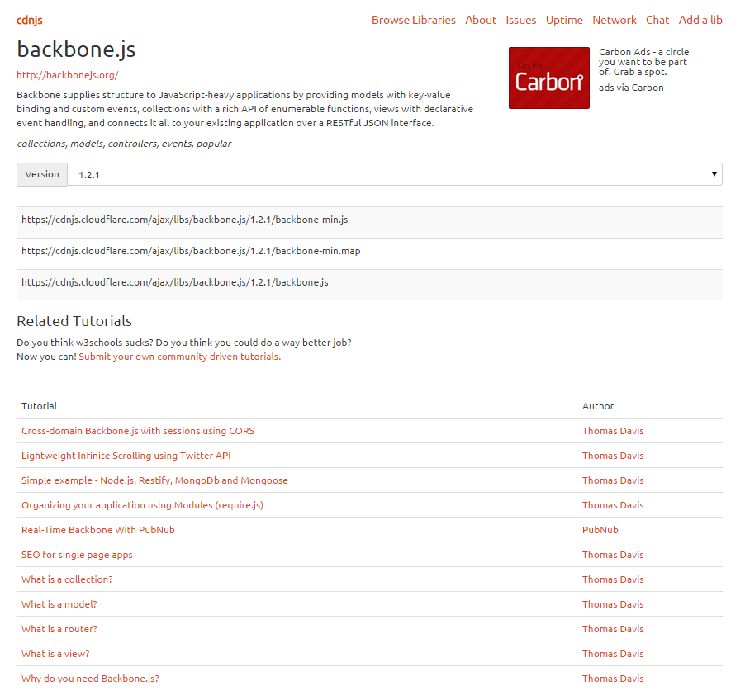Image resolution: width=745 pixels, height=700 pixels.
Task: Click Thomas Davis in What is a view row
Action: (613, 654)
